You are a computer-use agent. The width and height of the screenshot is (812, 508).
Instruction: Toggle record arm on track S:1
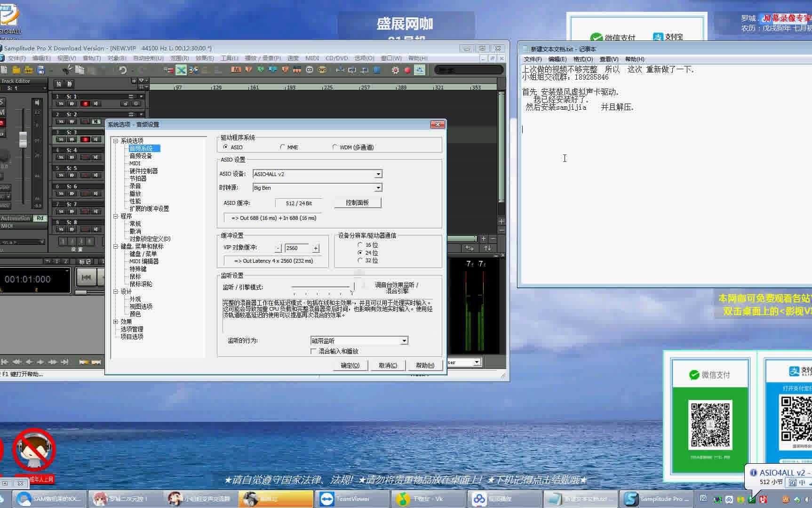pyautogui.click(x=85, y=104)
